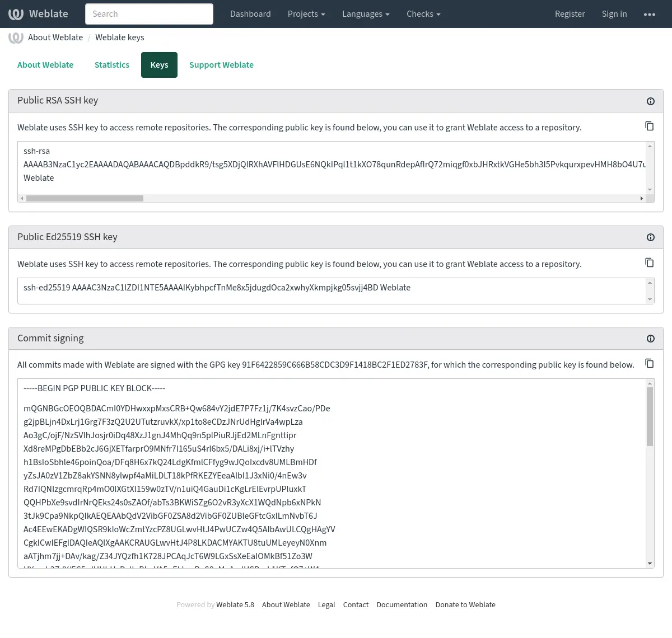Copy the GPG public key to clipboard
The height and width of the screenshot is (638, 672).
(x=650, y=363)
